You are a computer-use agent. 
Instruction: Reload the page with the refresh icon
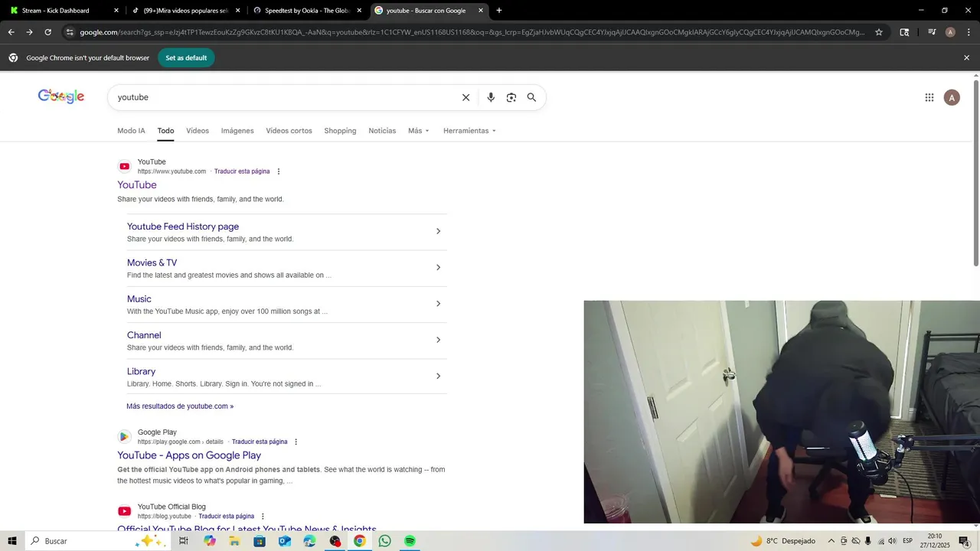pyautogui.click(x=47, y=32)
